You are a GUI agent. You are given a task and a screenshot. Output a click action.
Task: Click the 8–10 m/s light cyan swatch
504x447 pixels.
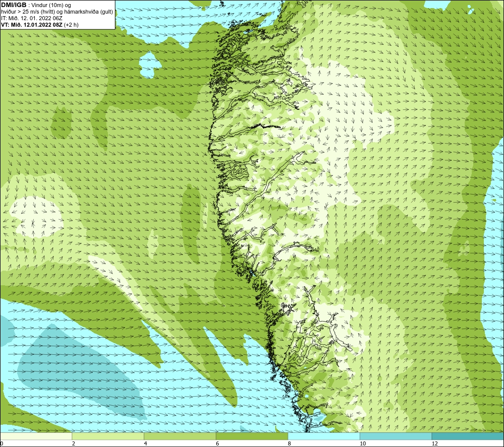[324, 436]
